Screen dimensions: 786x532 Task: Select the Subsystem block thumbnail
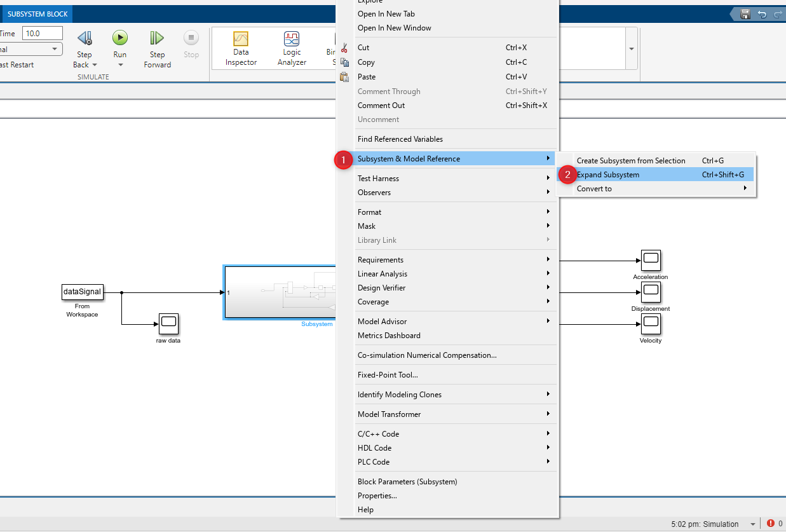[280, 292]
